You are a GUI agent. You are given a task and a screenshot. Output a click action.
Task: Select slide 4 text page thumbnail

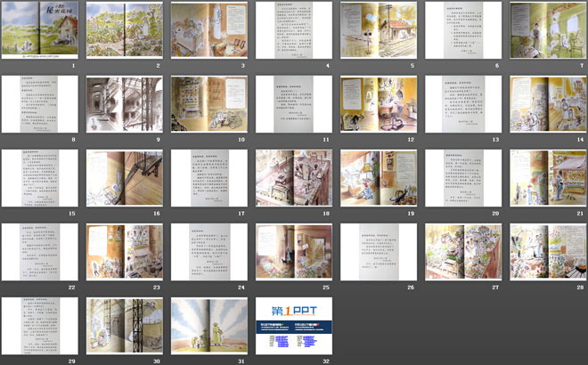(294, 30)
